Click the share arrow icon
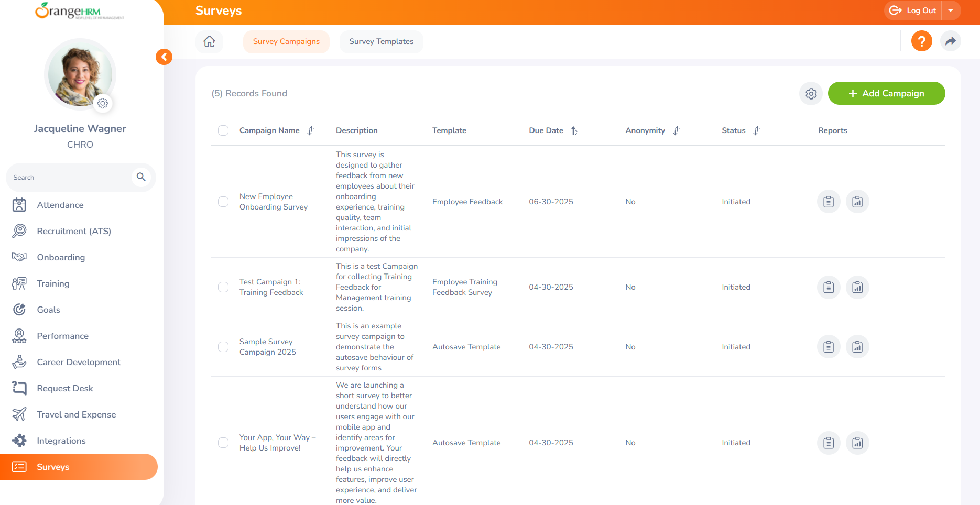The width and height of the screenshot is (980, 505). 950,41
